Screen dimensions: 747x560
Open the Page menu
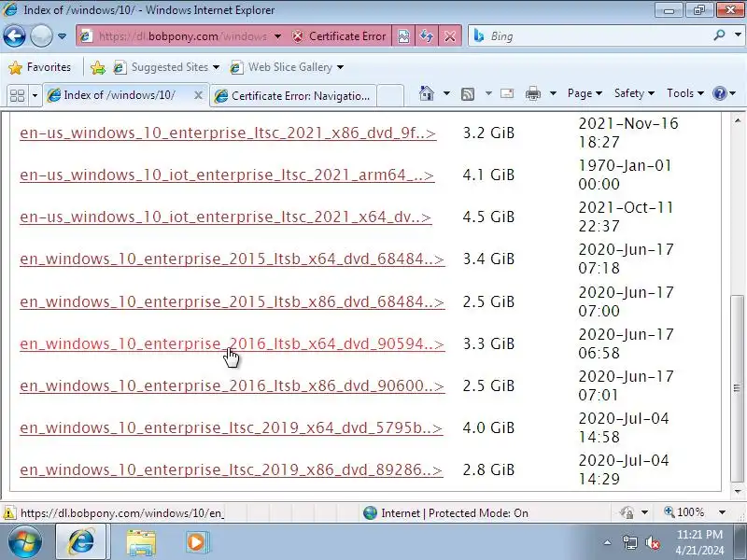(x=585, y=93)
